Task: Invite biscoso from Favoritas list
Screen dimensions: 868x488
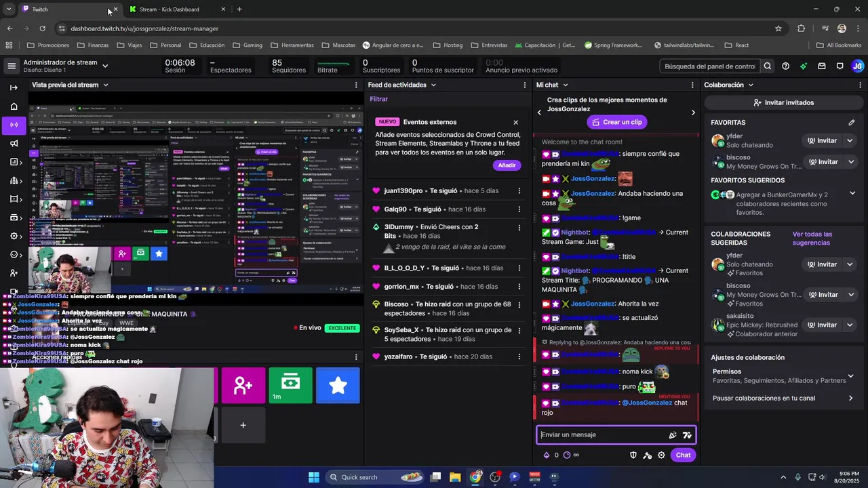Action: 823,162
